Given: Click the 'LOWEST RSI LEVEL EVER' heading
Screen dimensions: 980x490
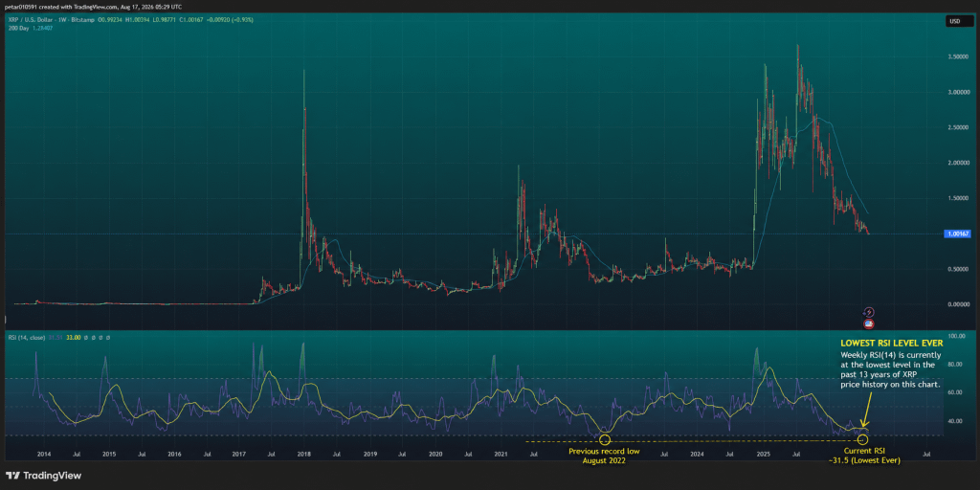Looking at the screenshot, I should [891, 344].
